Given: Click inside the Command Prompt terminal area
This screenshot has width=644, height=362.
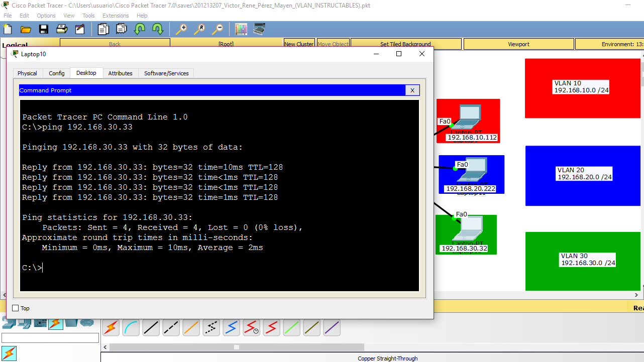Looking at the screenshot, I should [x=220, y=195].
